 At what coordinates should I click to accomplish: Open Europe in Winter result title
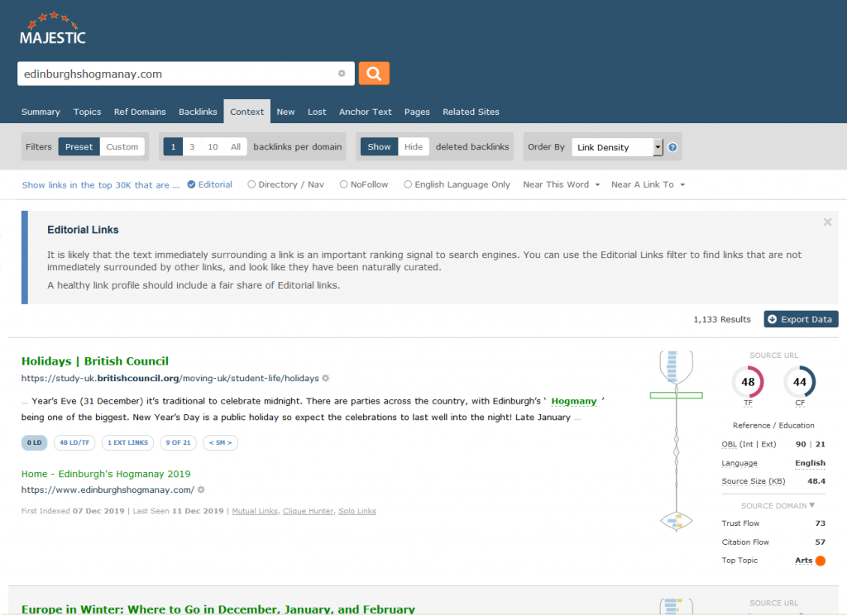(x=218, y=609)
